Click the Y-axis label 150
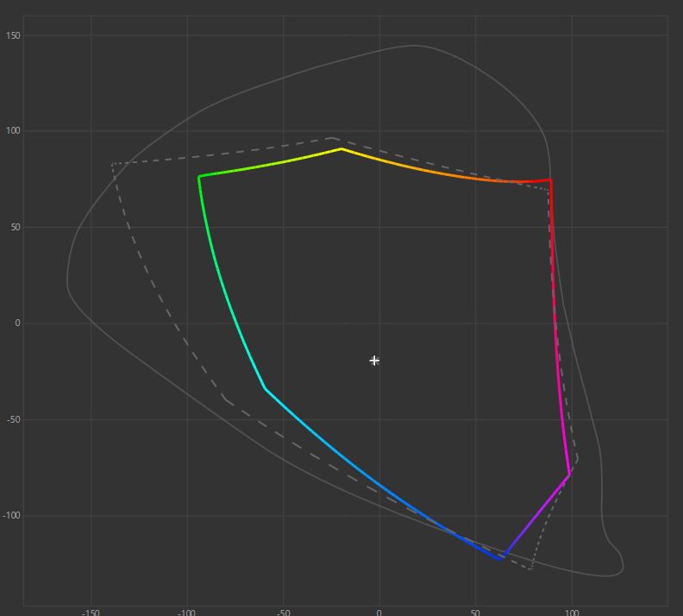 point(13,35)
